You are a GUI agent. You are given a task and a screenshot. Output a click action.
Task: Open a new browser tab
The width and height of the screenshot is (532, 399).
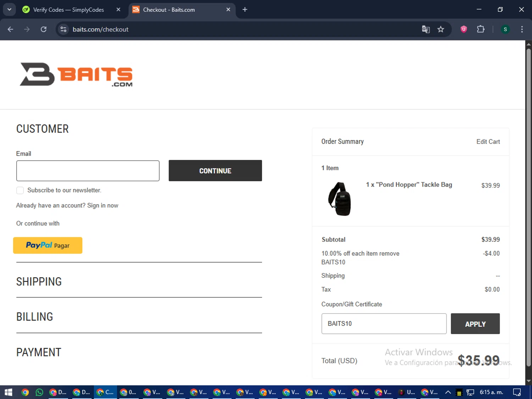pyautogui.click(x=245, y=10)
